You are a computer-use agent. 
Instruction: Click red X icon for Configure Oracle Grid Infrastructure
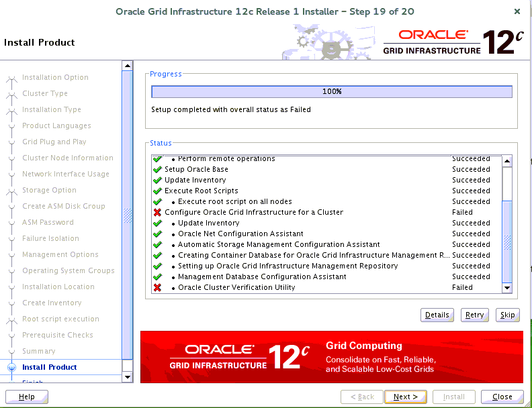157,212
